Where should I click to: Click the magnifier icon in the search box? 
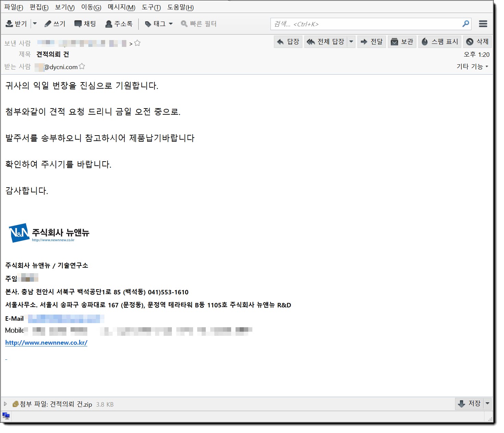tap(466, 24)
